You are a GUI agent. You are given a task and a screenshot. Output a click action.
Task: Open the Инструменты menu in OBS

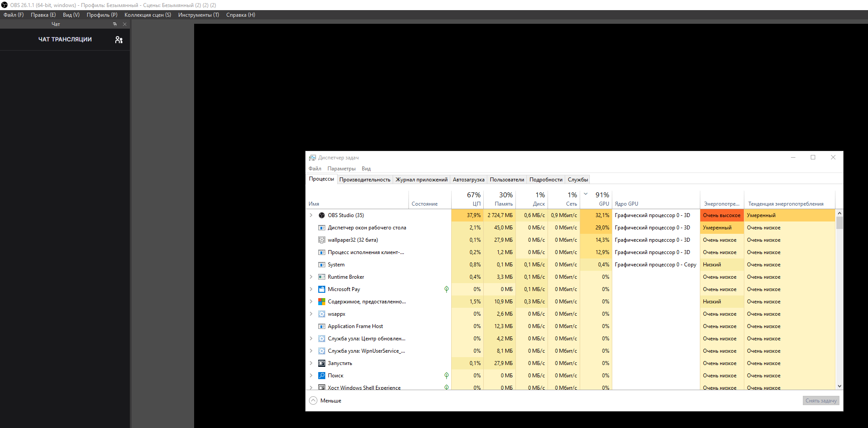198,15
